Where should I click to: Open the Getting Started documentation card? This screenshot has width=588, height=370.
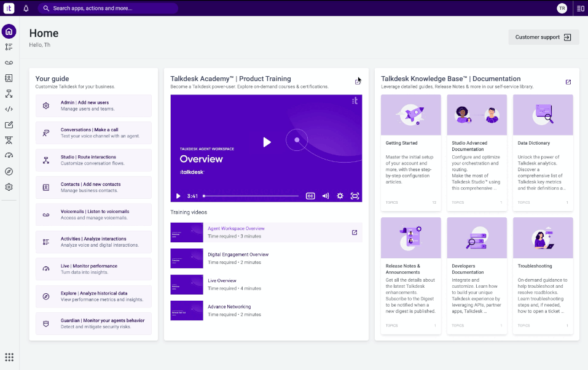point(411,153)
